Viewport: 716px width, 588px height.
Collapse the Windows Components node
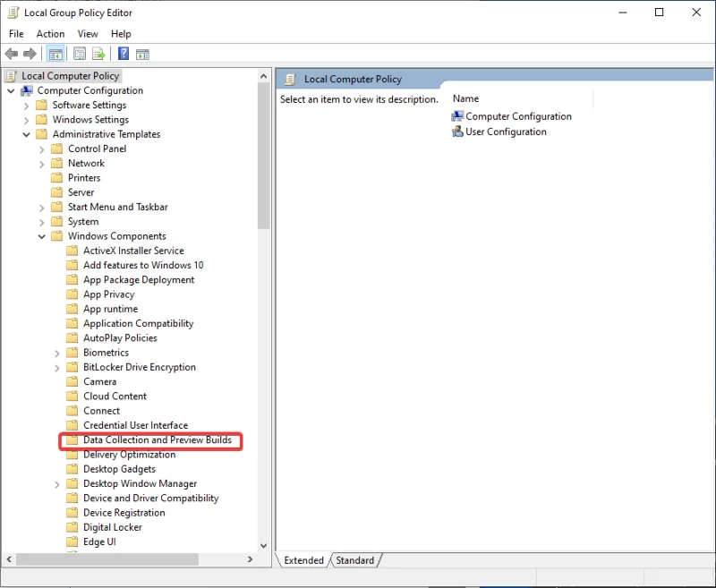41,236
